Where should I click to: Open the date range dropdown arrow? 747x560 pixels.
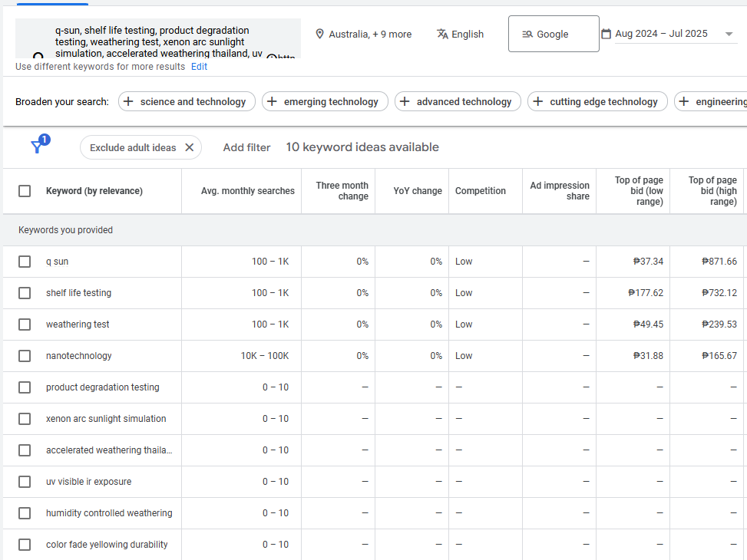pyautogui.click(x=729, y=34)
